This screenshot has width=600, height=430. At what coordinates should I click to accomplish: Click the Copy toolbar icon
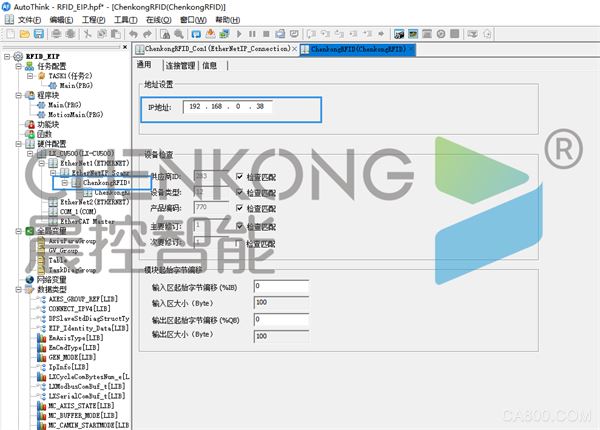(x=102, y=34)
